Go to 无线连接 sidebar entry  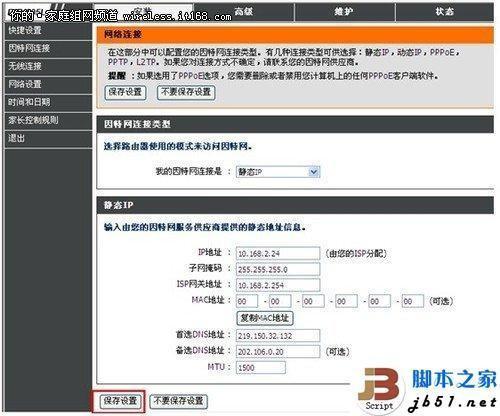pyautogui.click(x=48, y=67)
